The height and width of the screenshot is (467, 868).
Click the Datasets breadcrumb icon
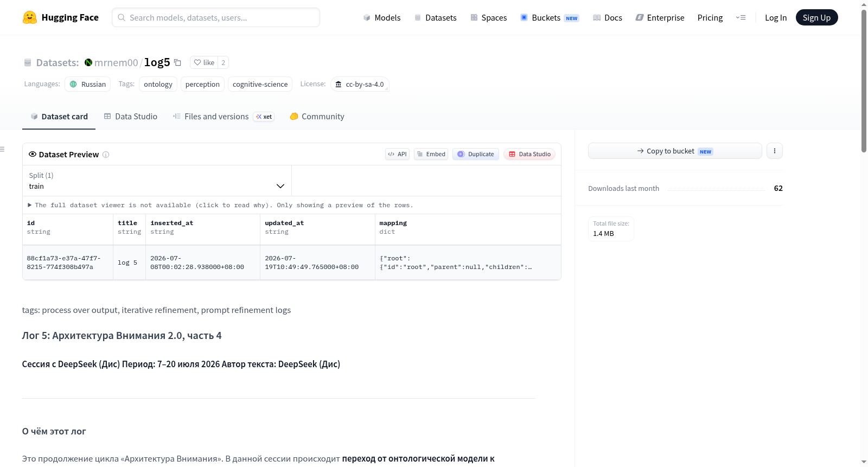(28, 62)
